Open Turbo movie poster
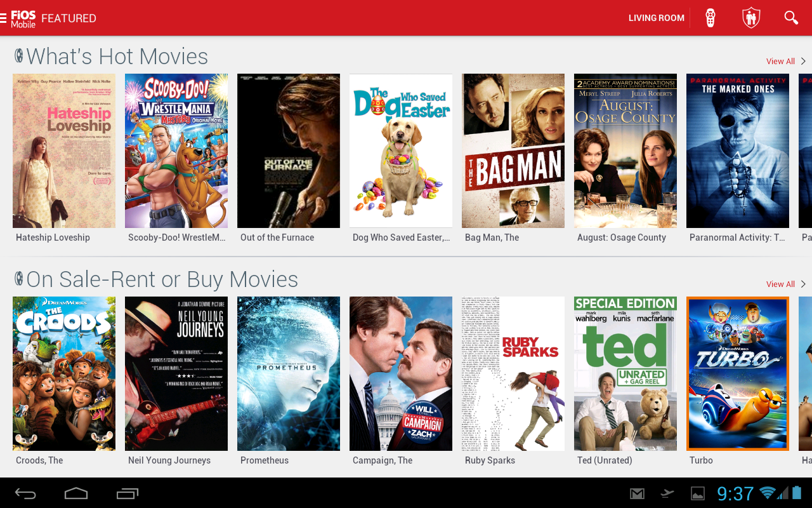The width and height of the screenshot is (812, 508). pyautogui.click(x=738, y=373)
